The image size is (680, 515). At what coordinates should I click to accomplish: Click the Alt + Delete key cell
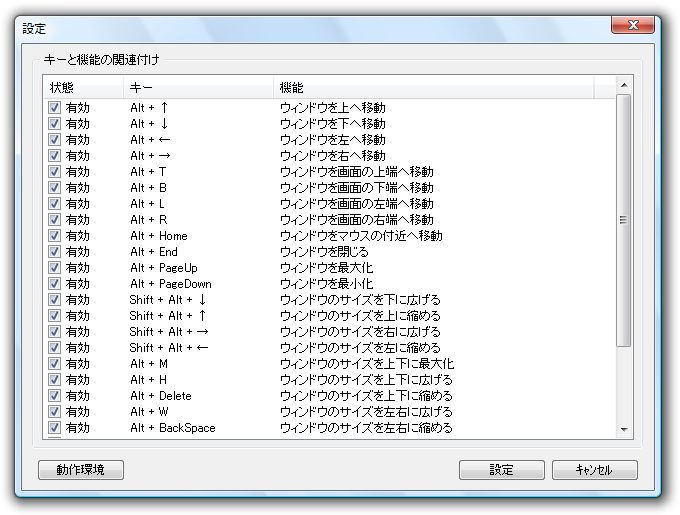tap(161, 396)
